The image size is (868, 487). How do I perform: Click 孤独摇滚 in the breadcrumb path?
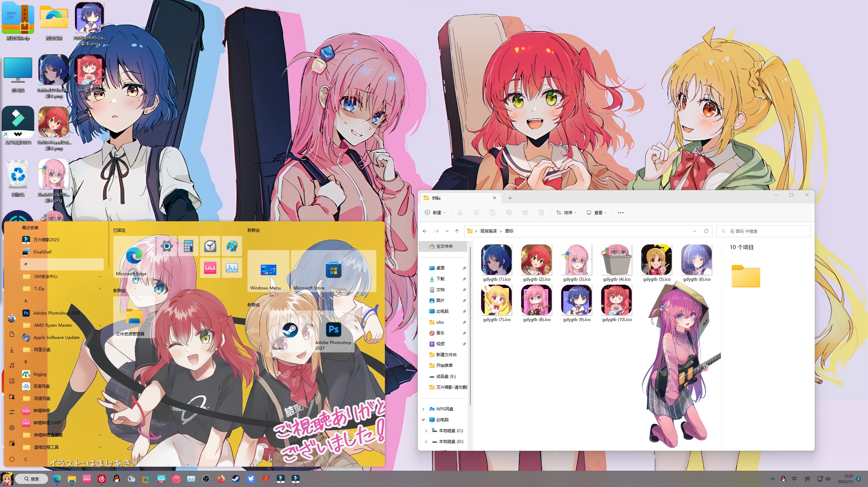pos(488,231)
